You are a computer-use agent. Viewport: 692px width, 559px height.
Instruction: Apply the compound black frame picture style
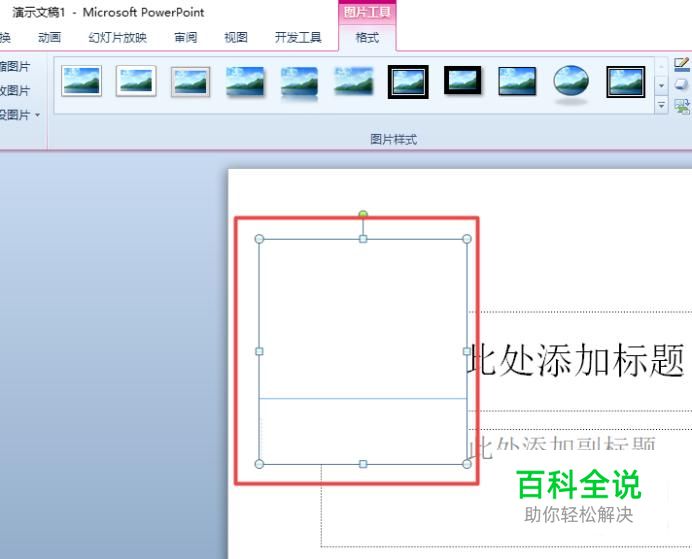click(625, 82)
